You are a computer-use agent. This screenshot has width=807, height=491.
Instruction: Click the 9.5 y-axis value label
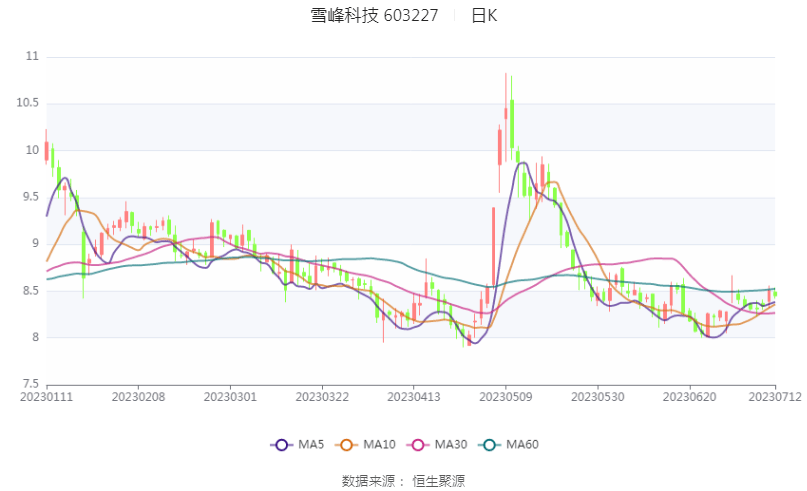coord(30,197)
